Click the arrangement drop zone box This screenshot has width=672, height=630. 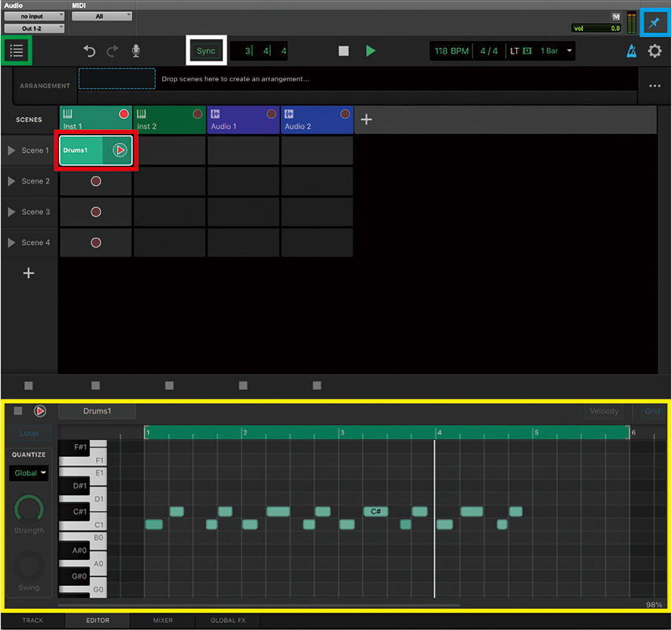(x=117, y=79)
